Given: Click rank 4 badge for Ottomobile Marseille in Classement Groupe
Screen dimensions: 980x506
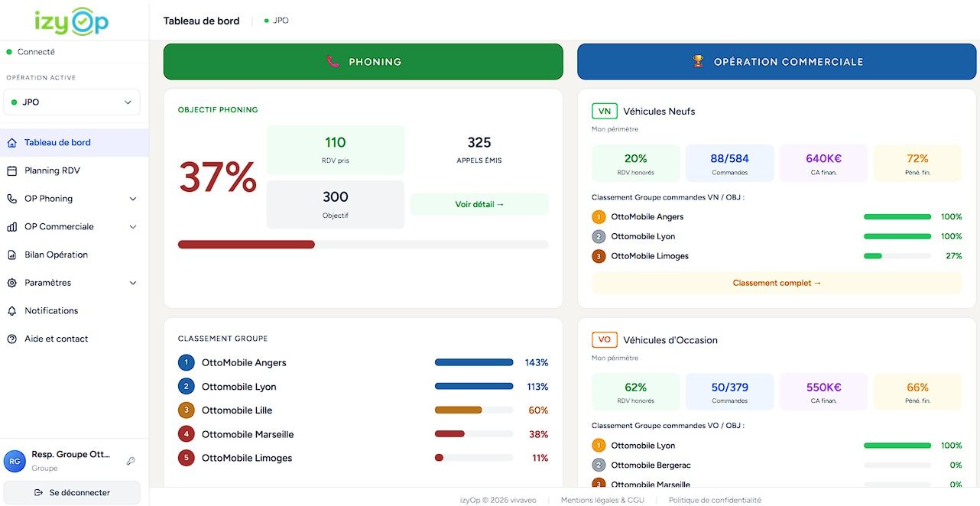Looking at the screenshot, I should tap(186, 434).
